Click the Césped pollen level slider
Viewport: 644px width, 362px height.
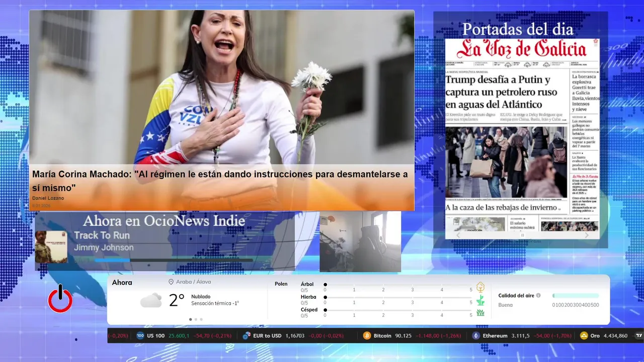coord(398,310)
